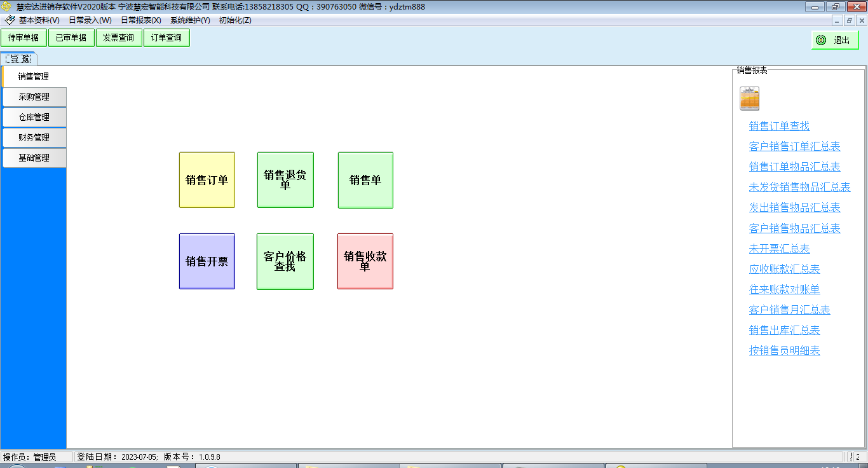Open the 往来账款对账单 link
This screenshot has width=868, height=468.
click(785, 290)
